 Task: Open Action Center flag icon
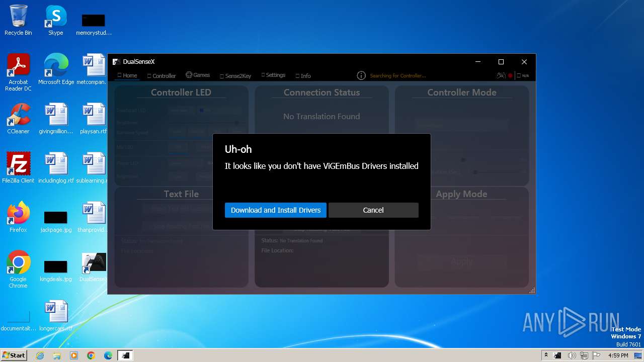[596, 355]
